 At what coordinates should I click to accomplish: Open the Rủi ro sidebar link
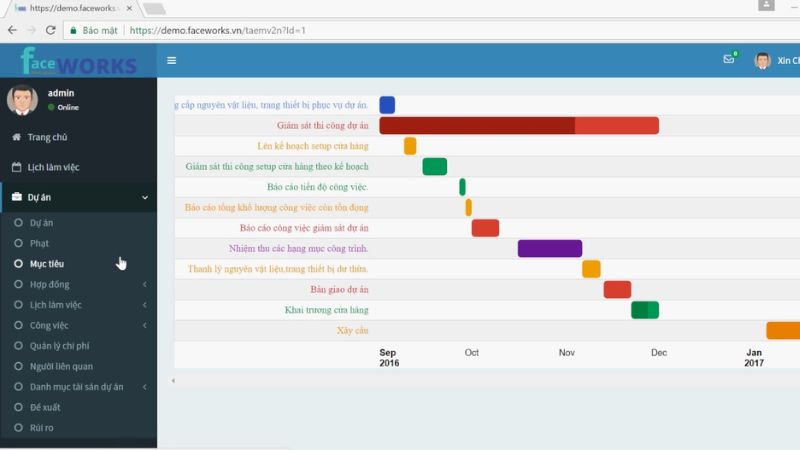coord(41,428)
